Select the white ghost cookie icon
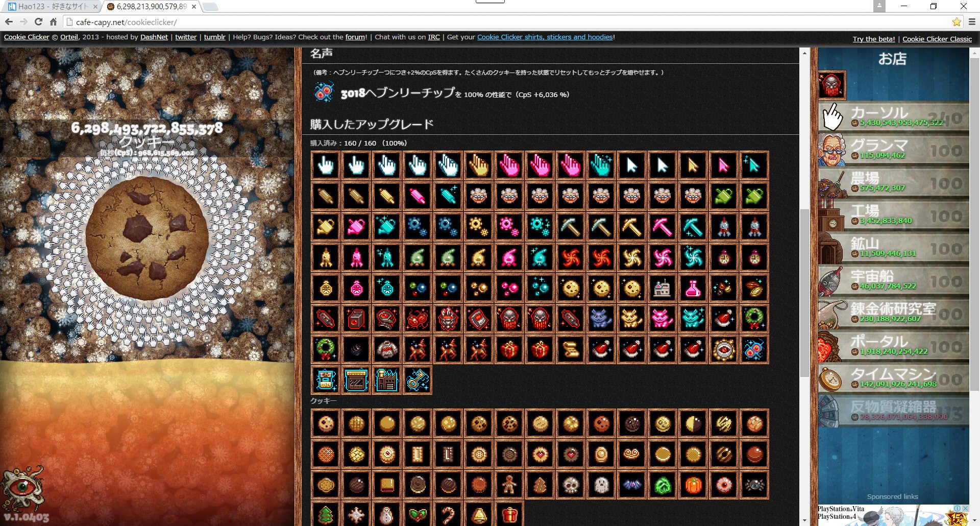Viewport: 980px width, 526px height. pyautogui.click(x=601, y=485)
